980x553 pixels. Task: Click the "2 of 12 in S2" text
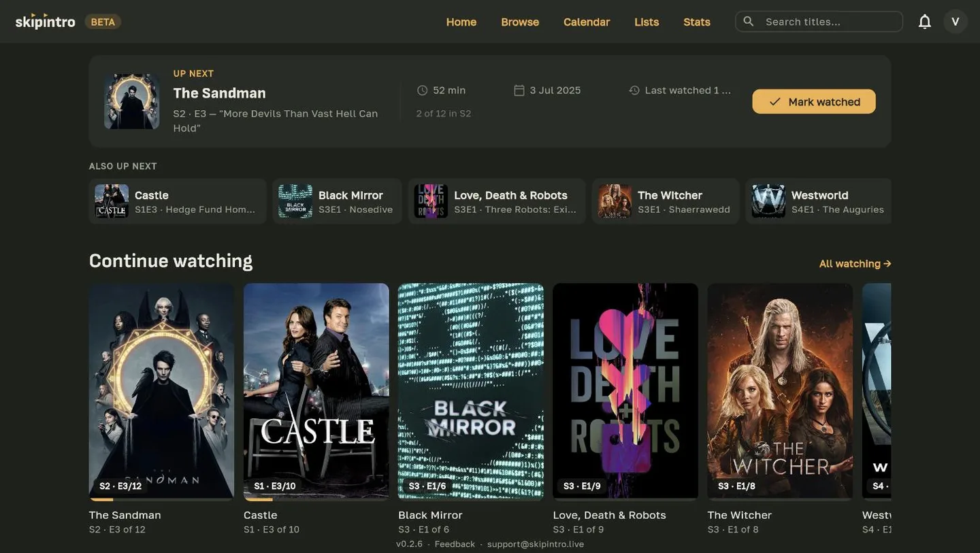(444, 113)
